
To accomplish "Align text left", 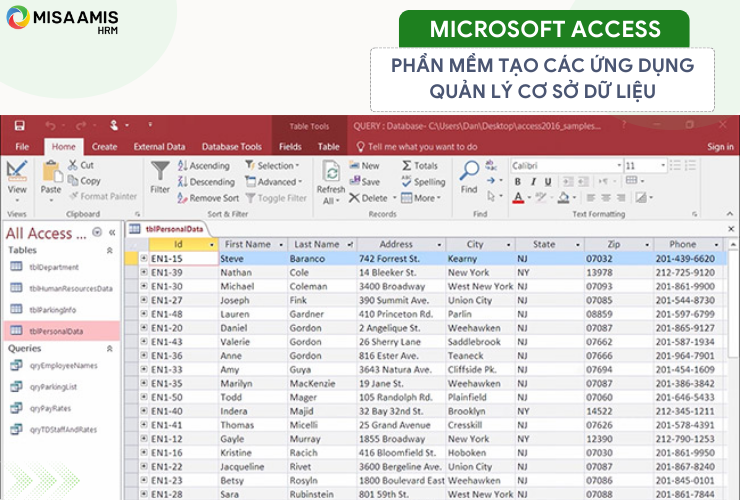I will click(591, 197).
